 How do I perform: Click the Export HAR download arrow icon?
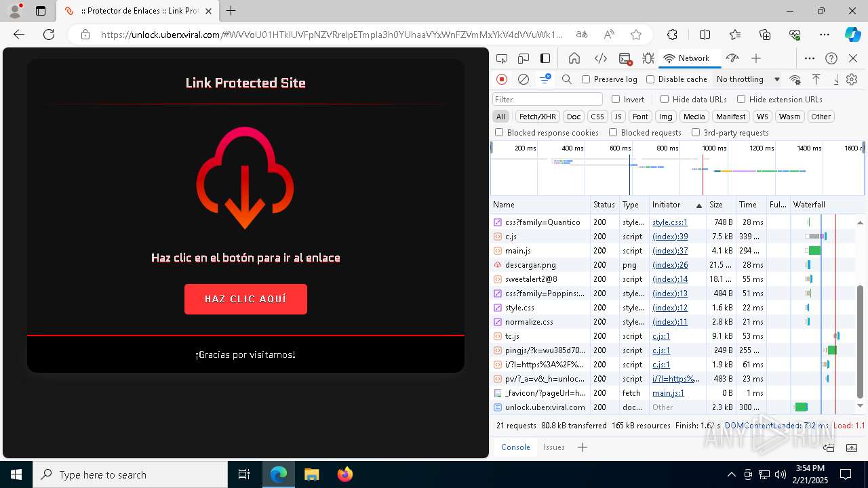[835, 79]
